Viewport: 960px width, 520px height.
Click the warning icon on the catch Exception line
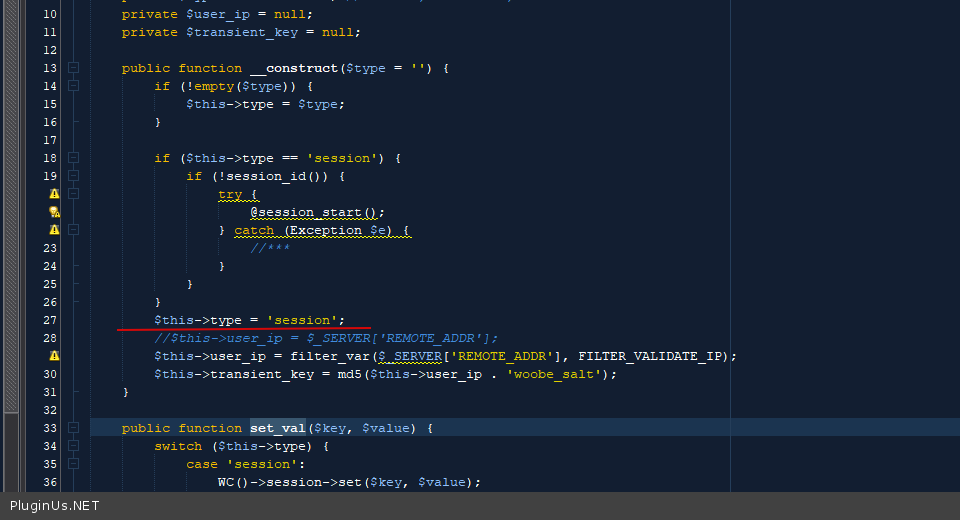click(x=54, y=230)
